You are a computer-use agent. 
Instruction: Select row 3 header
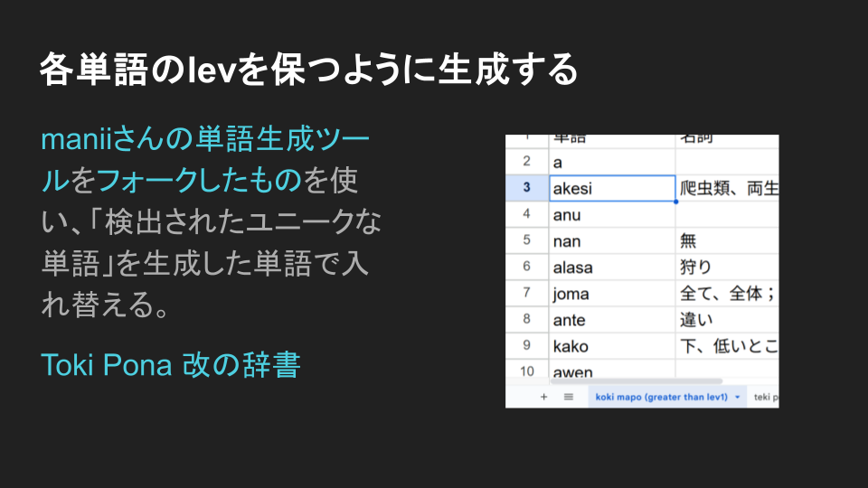[526, 188]
